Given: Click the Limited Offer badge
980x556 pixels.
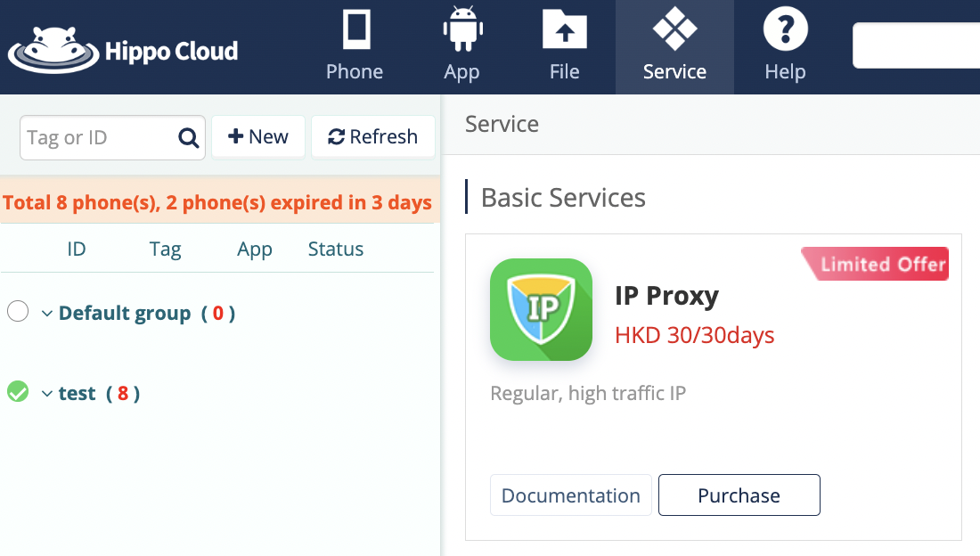Looking at the screenshot, I should click(875, 264).
